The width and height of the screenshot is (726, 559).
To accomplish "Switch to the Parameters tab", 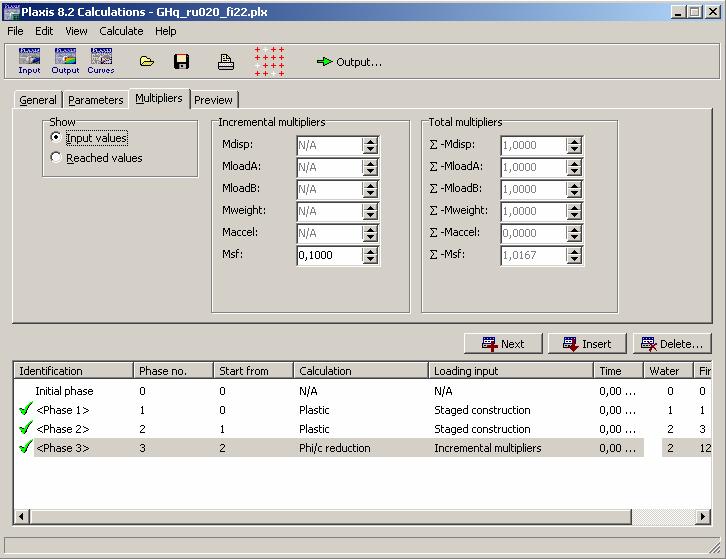I will 96,100.
